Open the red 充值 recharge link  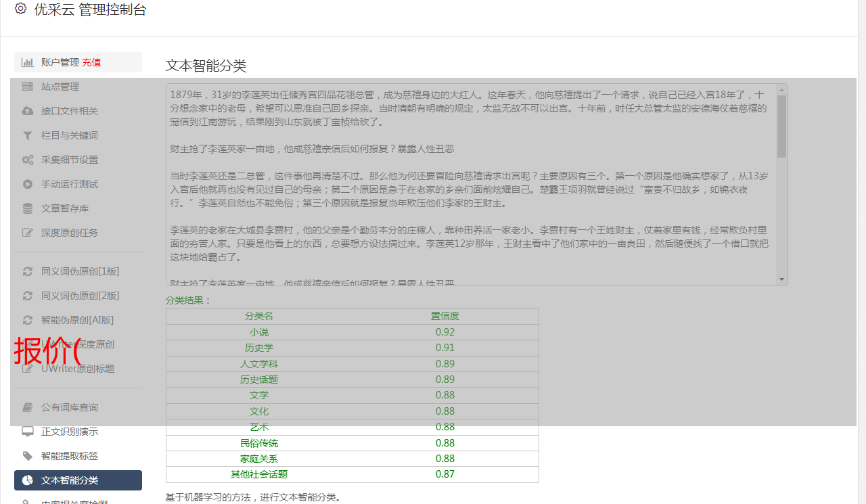click(91, 62)
